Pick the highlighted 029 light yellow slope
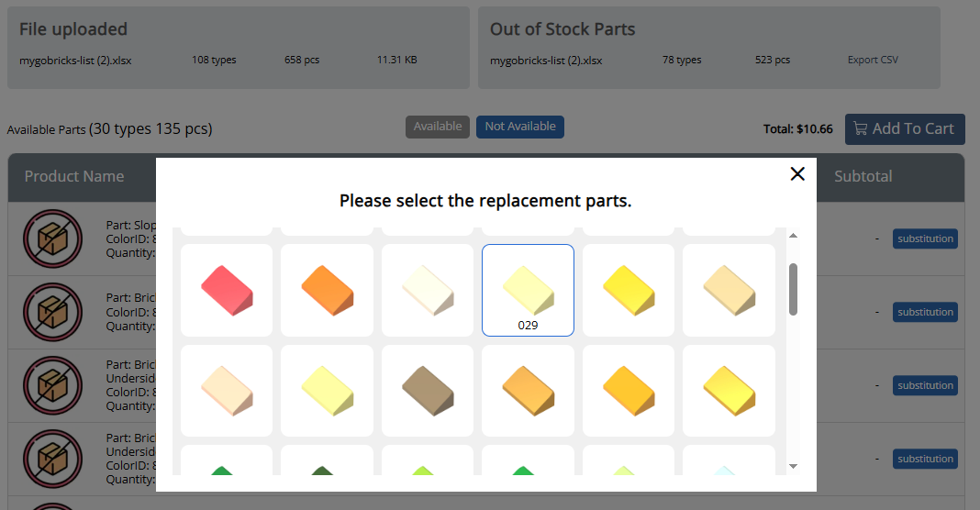This screenshot has width=980, height=510. coord(528,289)
